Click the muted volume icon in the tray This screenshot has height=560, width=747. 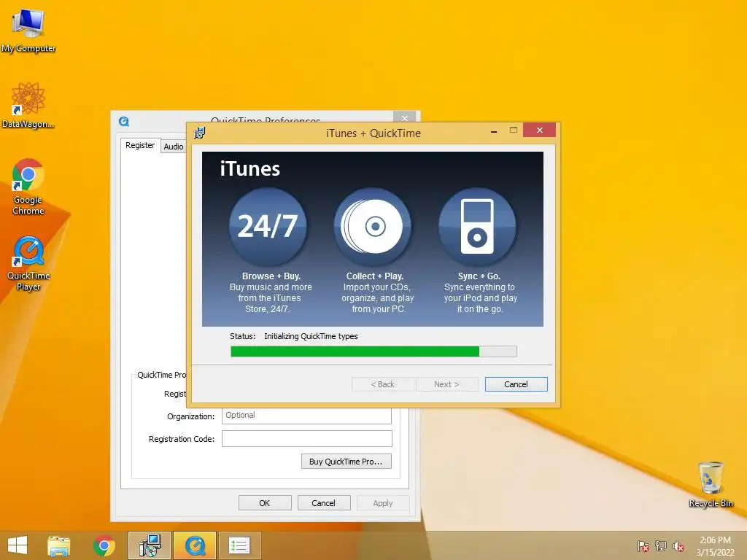(x=678, y=546)
